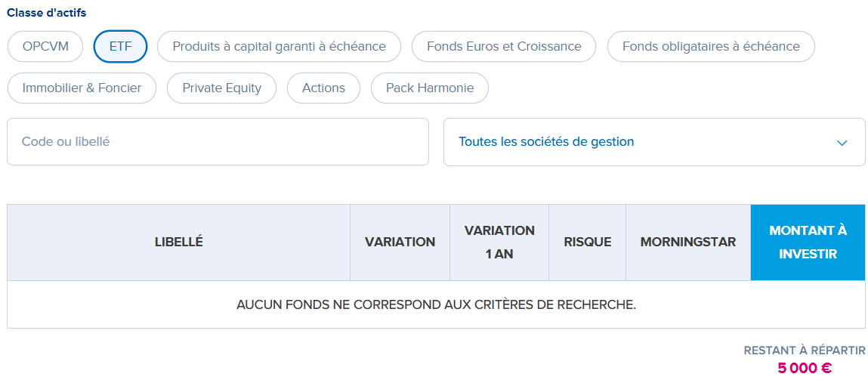Deselect the ETF asset class chip
The height and width of the screenshot is (383, 868).
coord(121,47)
